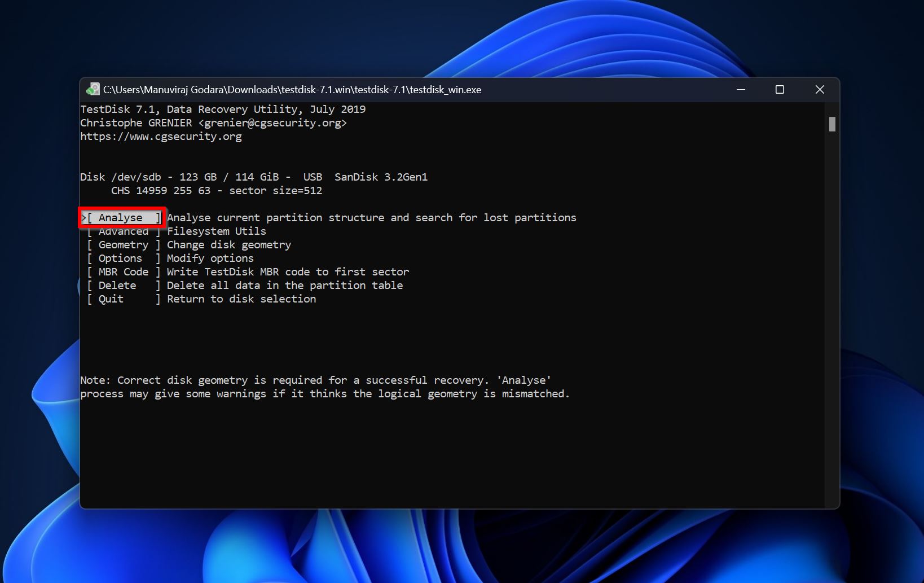Open the Options menu entry
The image size is (924, 583).
[124, 258]
